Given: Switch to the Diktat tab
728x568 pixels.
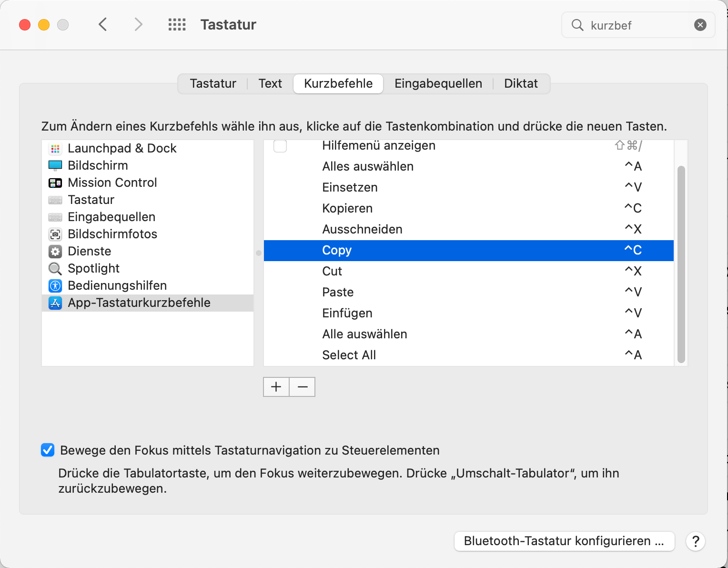Looking at the screenshot, I should tap(521, 83).
